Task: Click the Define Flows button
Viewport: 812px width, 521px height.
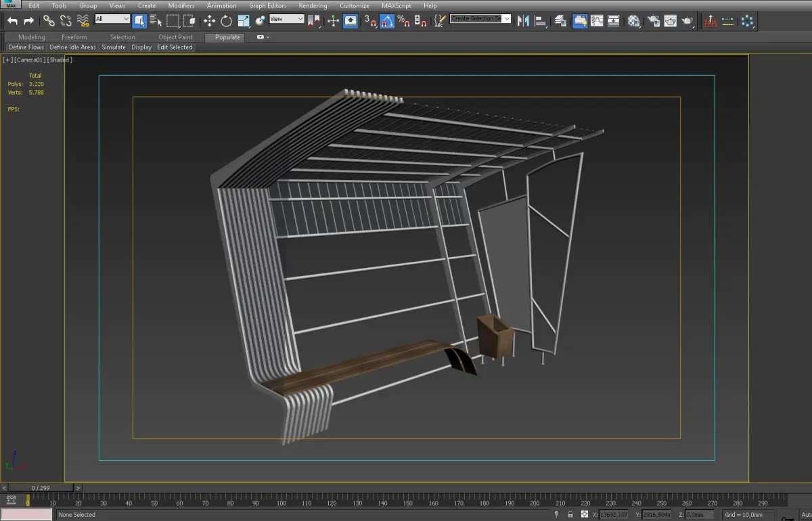Action: click(x=26, y=47)
